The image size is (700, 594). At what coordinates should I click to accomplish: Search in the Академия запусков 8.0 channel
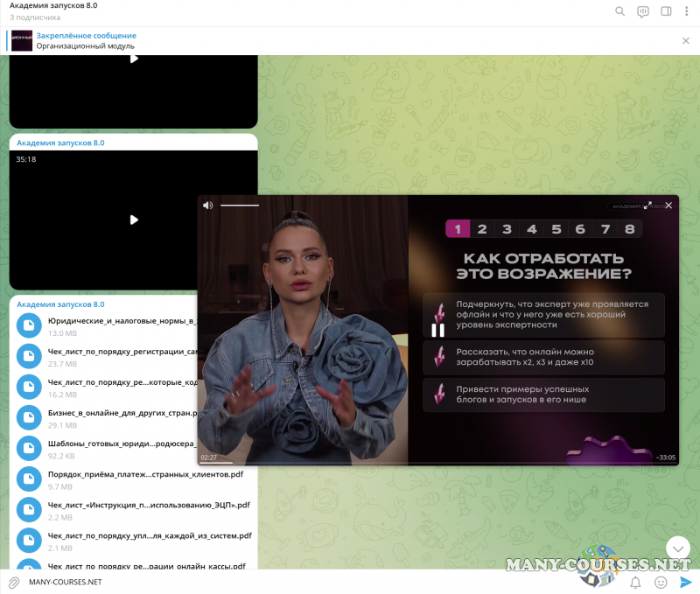[620, 11]
